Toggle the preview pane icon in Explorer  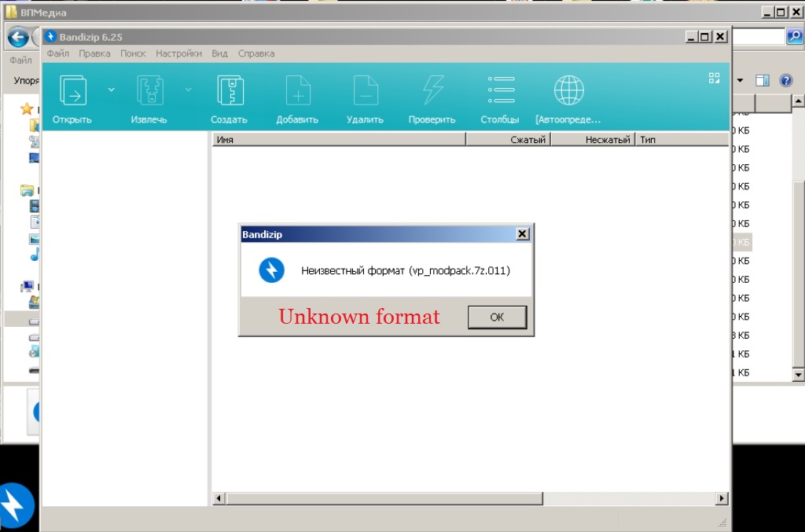(763, 80)
